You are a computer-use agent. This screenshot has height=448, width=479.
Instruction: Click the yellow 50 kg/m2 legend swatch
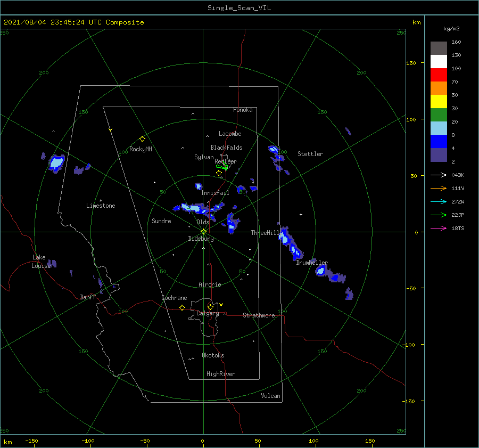(x=439, y=101)
